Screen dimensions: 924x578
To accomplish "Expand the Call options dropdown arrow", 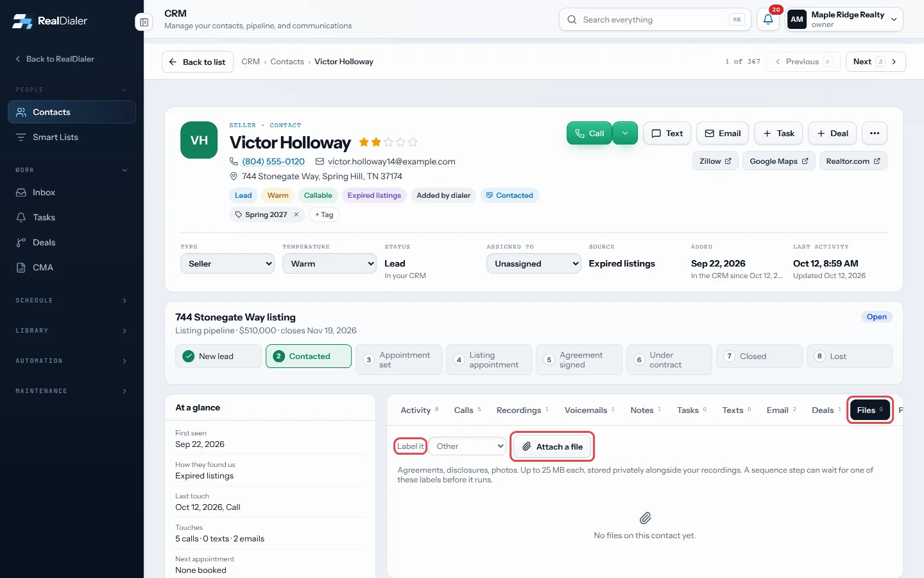I will click(625, 133).
